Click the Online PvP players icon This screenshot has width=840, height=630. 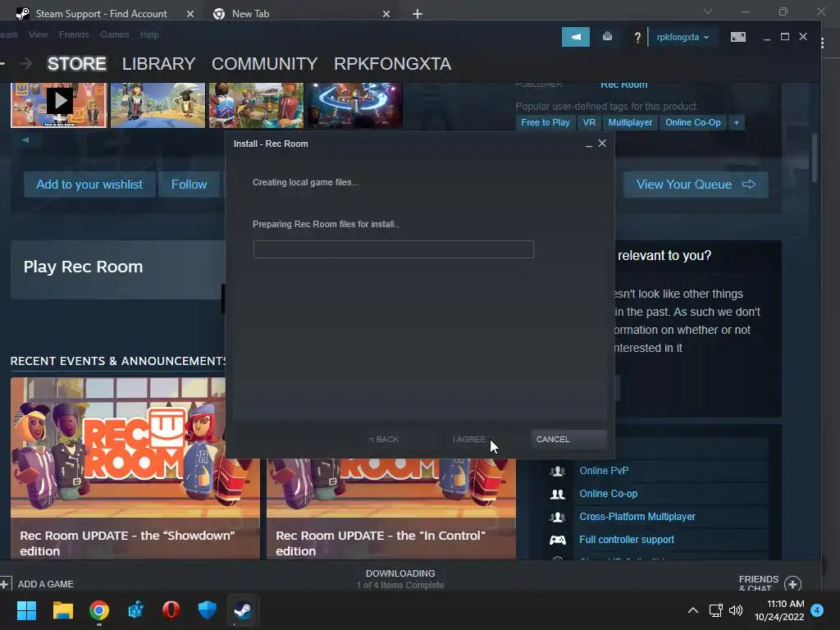pos(558,471)
